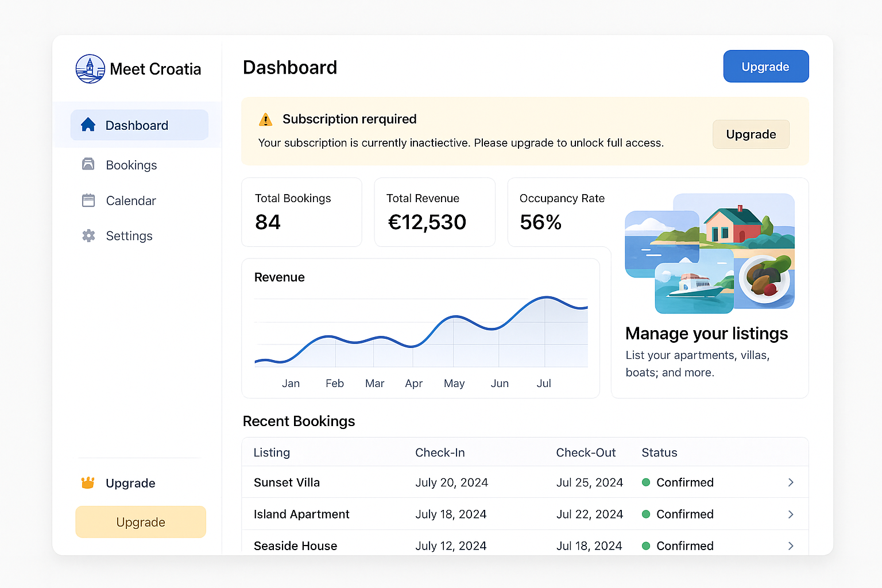
Task: Click the yellow warning triangle icon
Action: point(265,119)
